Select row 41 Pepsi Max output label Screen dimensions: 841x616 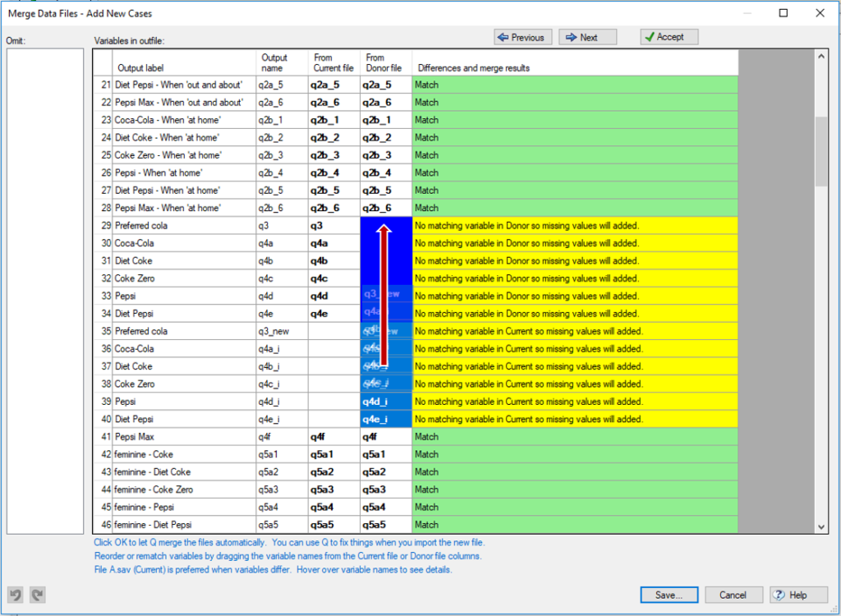[x=135, y=437]
